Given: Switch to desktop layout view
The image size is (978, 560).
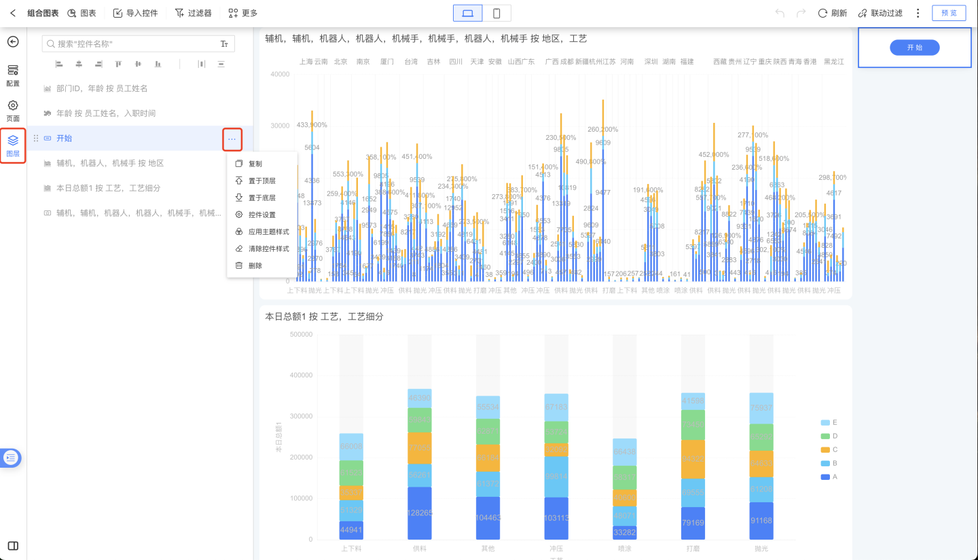Looking at the screenshot, I should coord(467,13).
